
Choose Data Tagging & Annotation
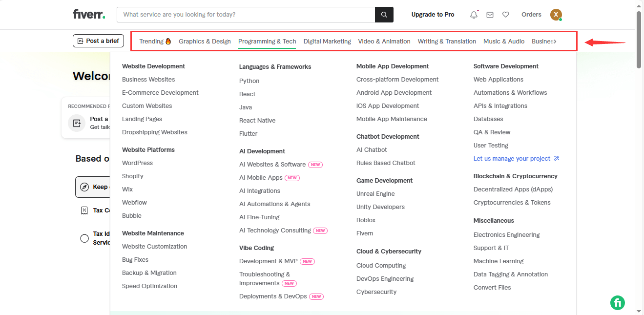[x=511, y=274]
